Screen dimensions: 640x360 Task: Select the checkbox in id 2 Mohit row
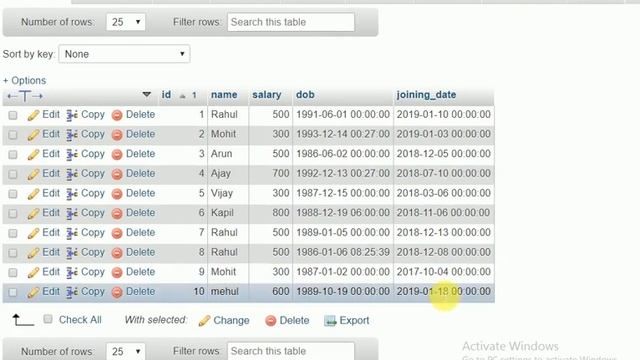13,135
